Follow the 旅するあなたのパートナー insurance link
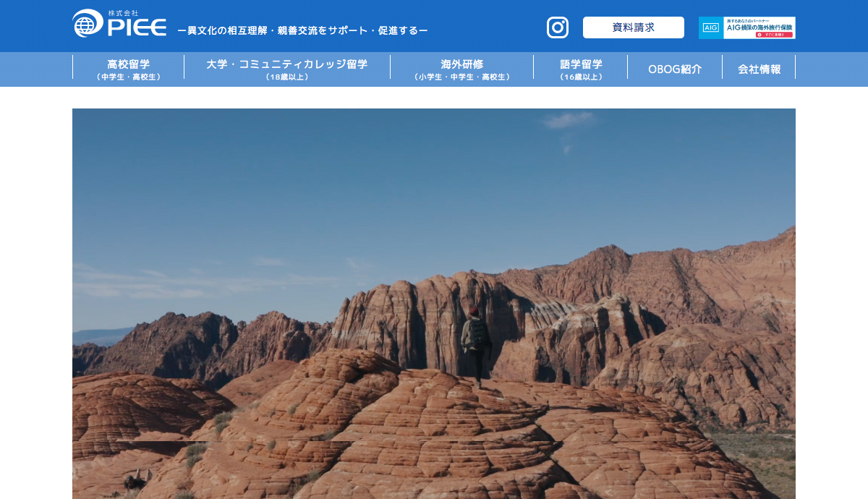 (x=748, y=20)
